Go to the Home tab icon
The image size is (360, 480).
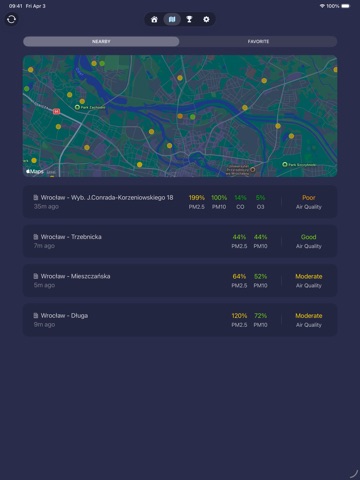point(154,19)
